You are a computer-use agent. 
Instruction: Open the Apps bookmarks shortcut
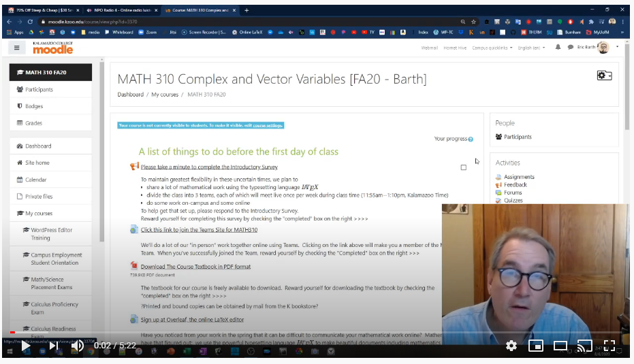click(x=14, y=33)
